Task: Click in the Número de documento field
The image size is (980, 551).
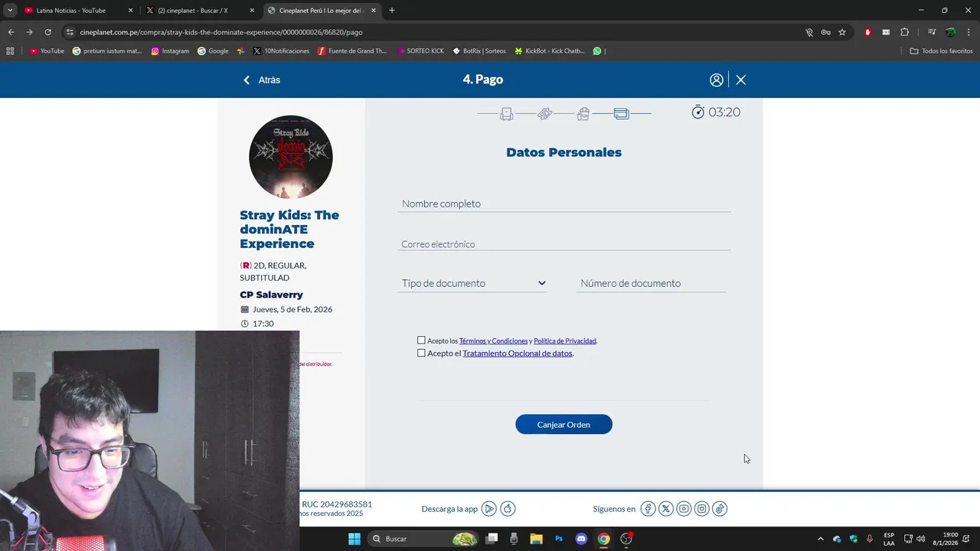Action: pos(651,283)
